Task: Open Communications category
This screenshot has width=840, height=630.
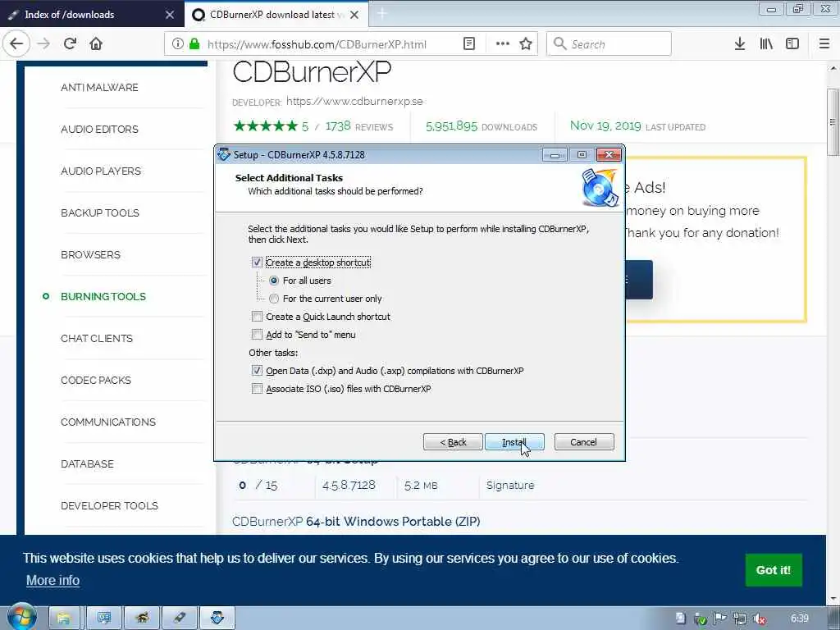Action: click(108, 422)
